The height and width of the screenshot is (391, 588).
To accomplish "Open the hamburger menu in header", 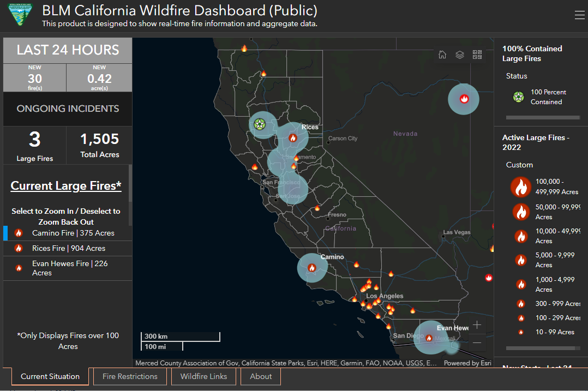I will click(579, 15).
